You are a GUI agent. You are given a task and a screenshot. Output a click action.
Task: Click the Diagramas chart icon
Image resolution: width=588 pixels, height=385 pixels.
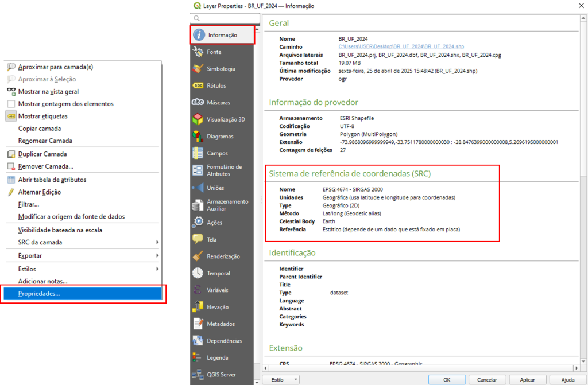198,137
